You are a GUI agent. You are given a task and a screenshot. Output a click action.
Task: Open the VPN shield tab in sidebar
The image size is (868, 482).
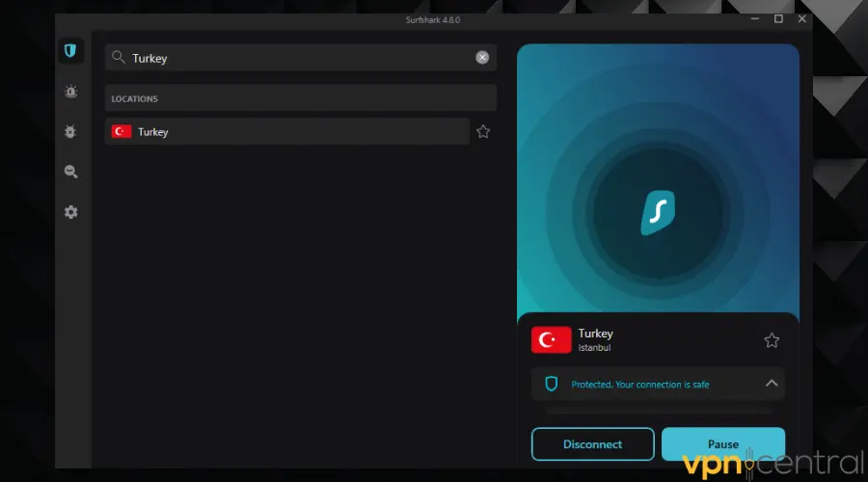pos(70,50)
